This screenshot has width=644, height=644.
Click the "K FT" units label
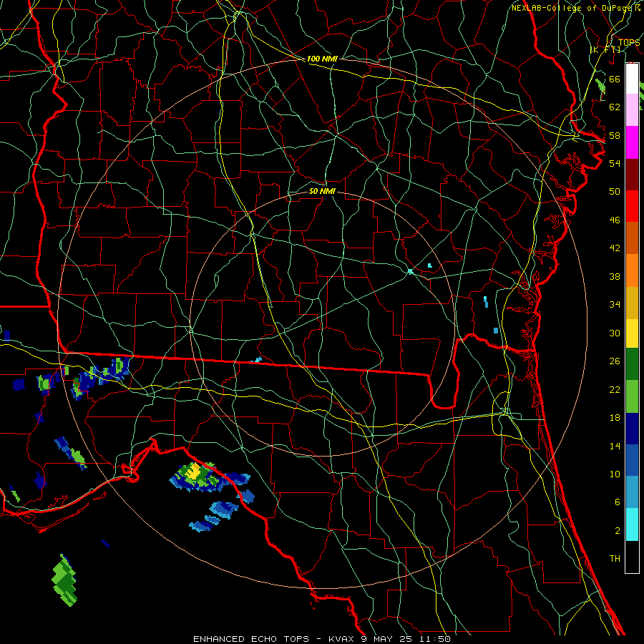point(605,49)
